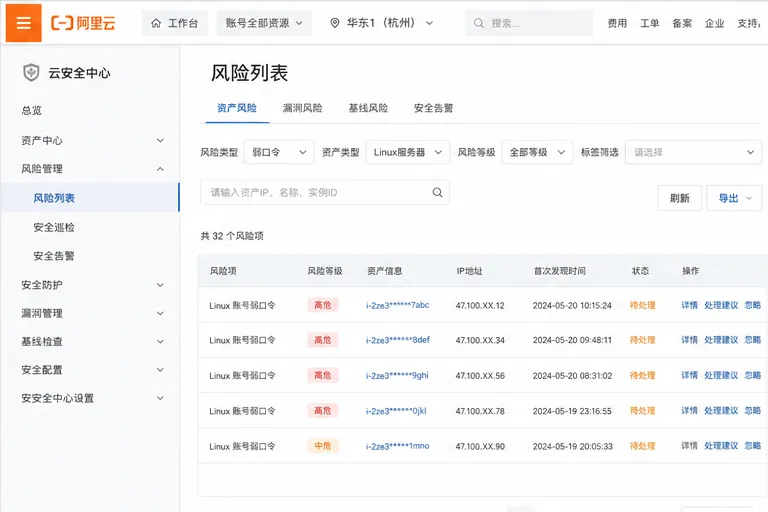Image resolution: width=768 pixels, height=512 pixels.
Task: Open 备案 in the top bar
Action: click(682, 23)
